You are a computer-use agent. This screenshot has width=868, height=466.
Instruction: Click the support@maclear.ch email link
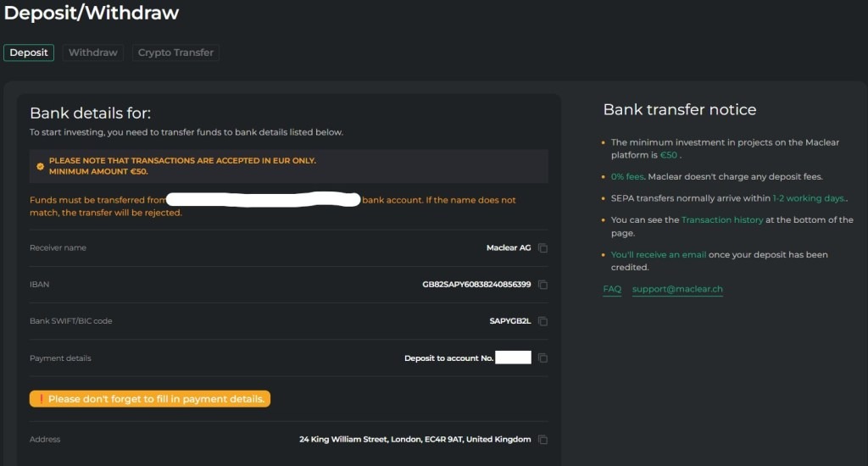coord(677,289)
